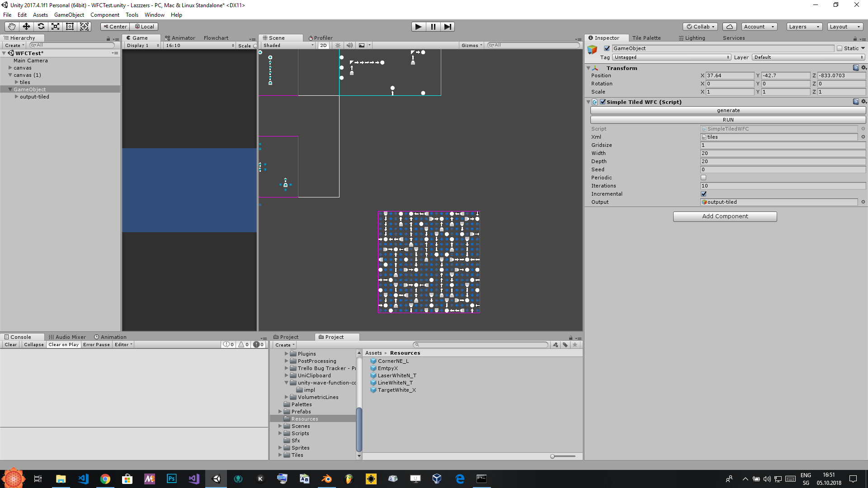Open Photoshop from the taskbar
The width and height of the screenshot is (868, 488).
tap(172, 479)
